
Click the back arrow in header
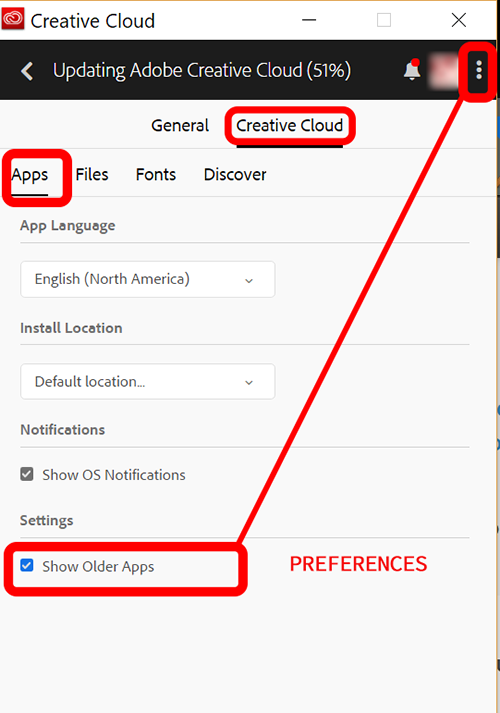(27, 71)
